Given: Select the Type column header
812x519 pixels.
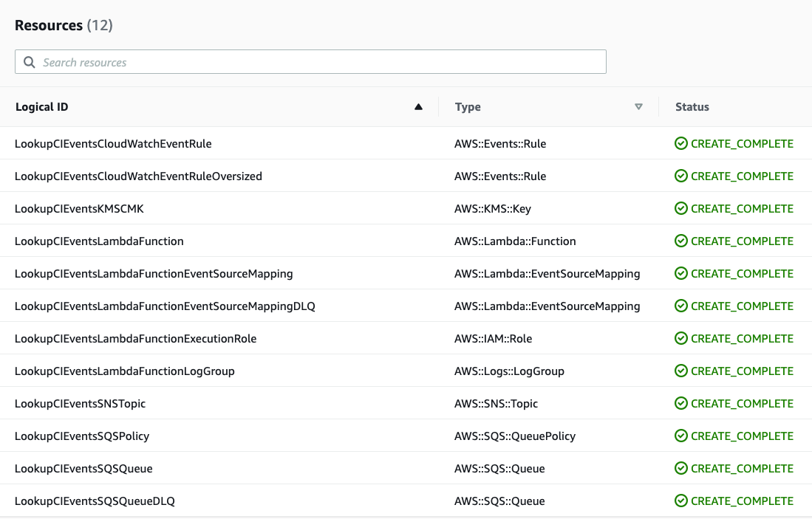Looking at the screenshot, I should pyautogui.click(x=468, y=106).
